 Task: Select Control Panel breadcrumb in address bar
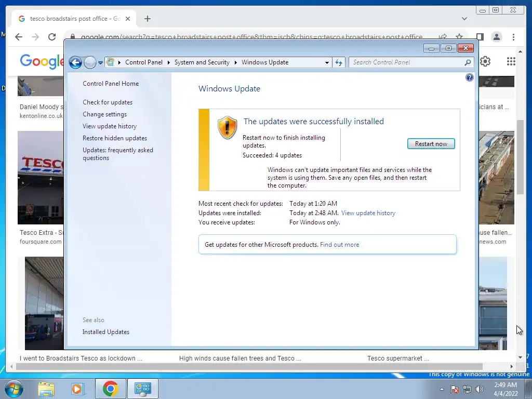point(143,62)
